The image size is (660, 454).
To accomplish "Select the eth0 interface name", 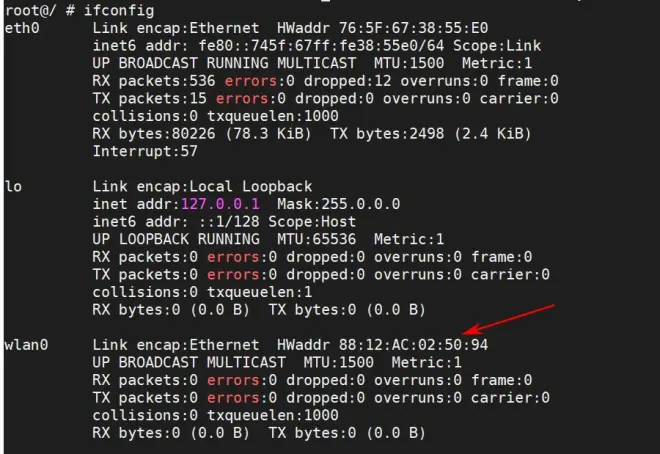I will pos(22,28).
